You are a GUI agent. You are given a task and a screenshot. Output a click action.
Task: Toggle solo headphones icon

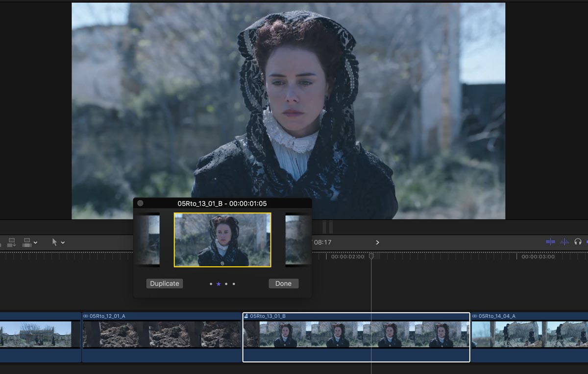(x=578, y=242)
